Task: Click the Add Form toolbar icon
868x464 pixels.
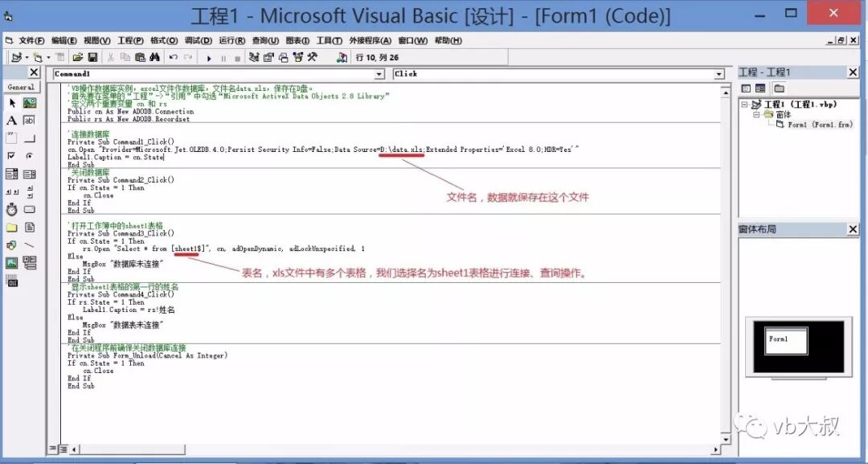Action: [37, 57]
